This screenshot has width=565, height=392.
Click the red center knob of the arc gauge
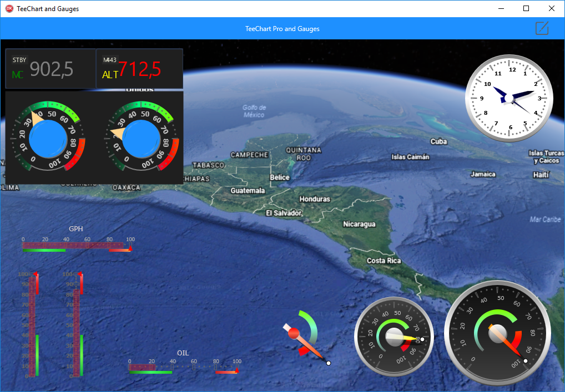click(294, 333)
